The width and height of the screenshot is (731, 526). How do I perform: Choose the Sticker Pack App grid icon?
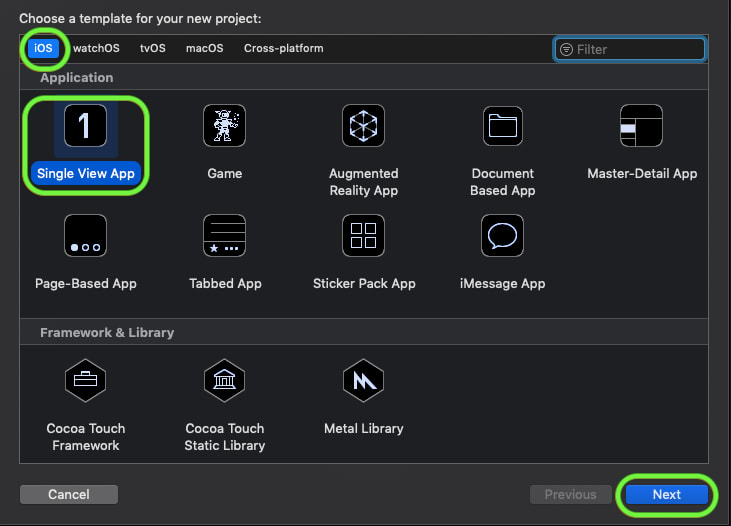(x=363, y=235)
